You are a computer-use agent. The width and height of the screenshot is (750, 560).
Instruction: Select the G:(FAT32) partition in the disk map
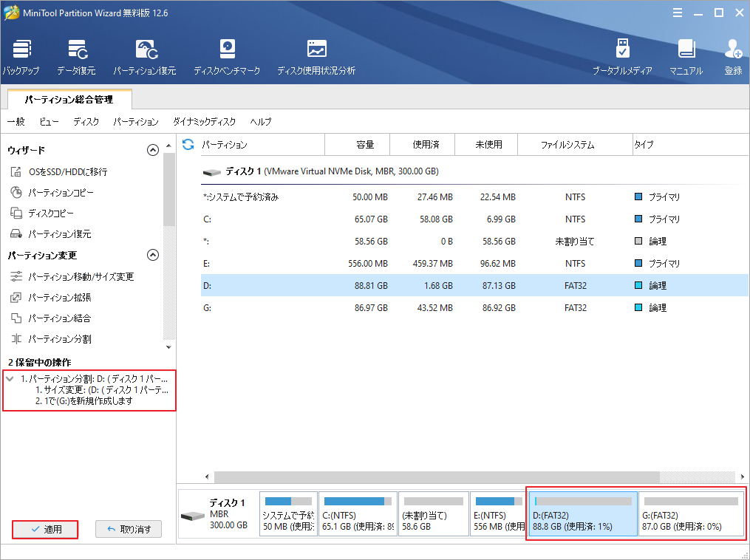689,513
